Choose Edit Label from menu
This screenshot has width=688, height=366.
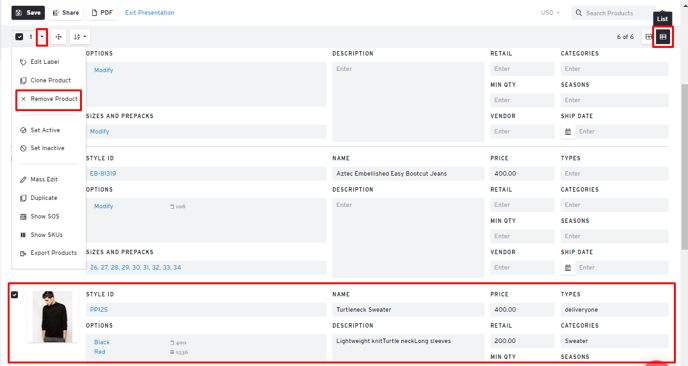click(45, 62)
